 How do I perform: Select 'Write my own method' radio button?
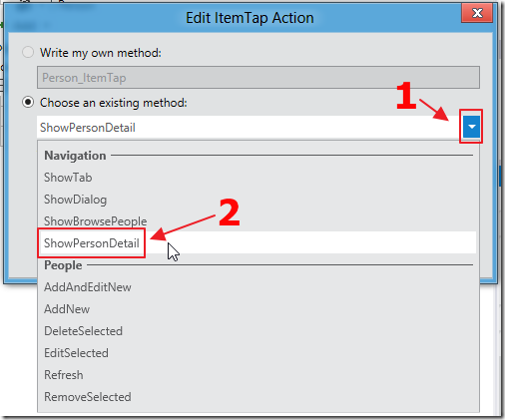pos(28,52)
